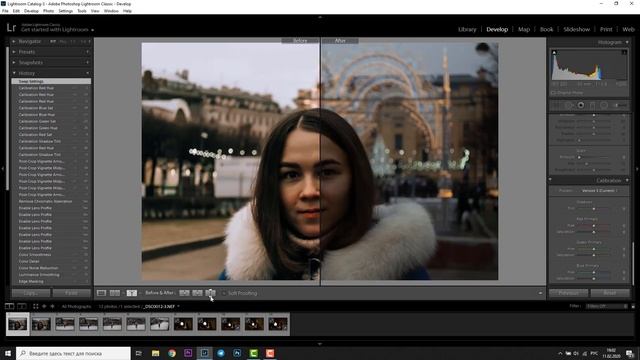640x360 pixels.
Task: Collapse the History panel
Action: (x=14, y=73)
